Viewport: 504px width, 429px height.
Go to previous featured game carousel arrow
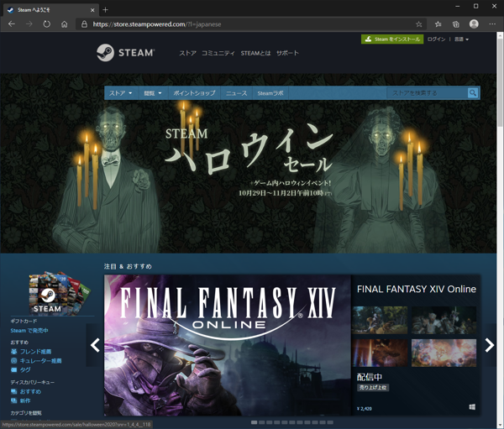click(95, 345)
